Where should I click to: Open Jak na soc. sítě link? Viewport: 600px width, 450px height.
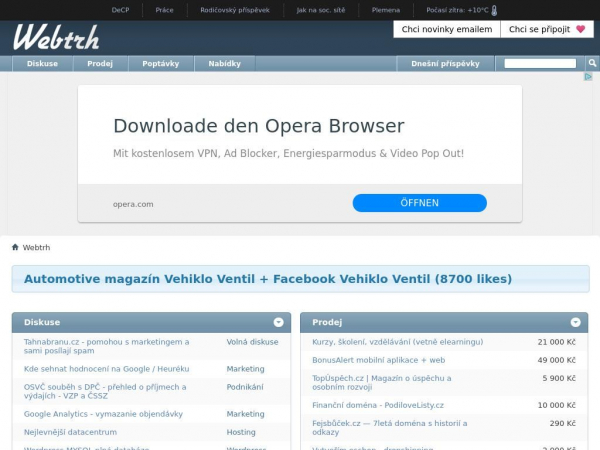tap(321, 10)
